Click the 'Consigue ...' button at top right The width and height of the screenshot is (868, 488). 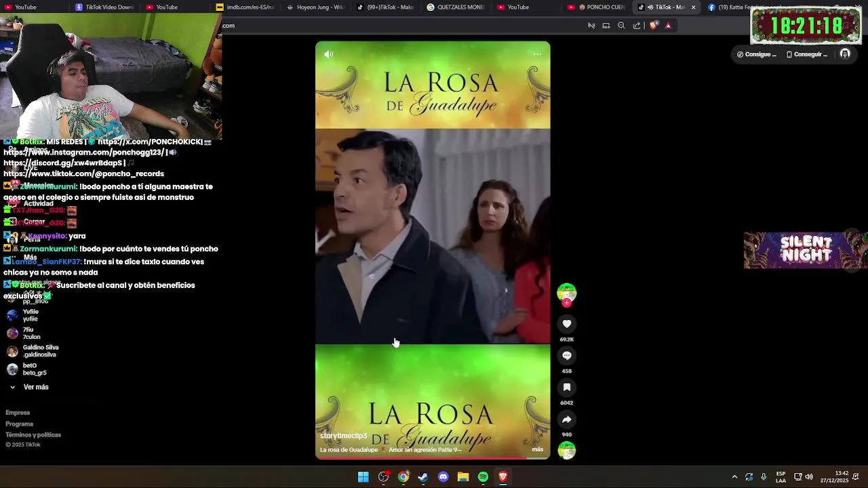[x=757, y=54]
